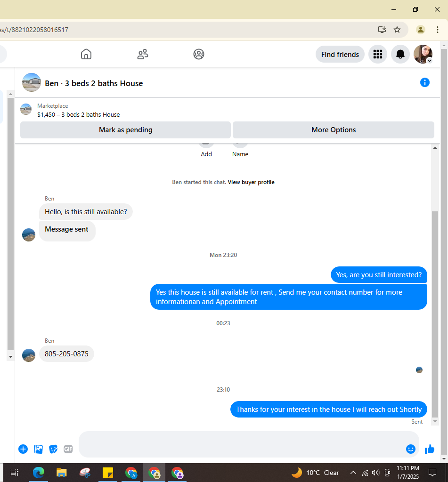
Task: Open More Options button
Action: pos(334,130)
